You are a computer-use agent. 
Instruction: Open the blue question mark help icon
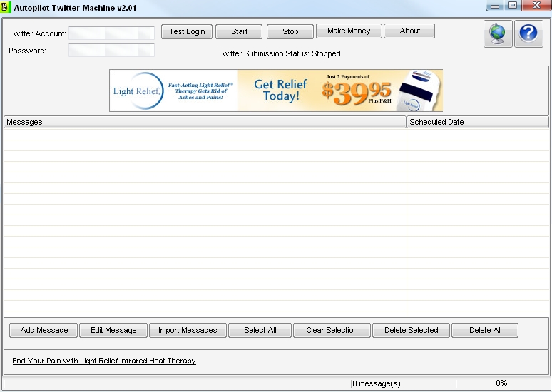pyautogui.click(x=528, y=33)
